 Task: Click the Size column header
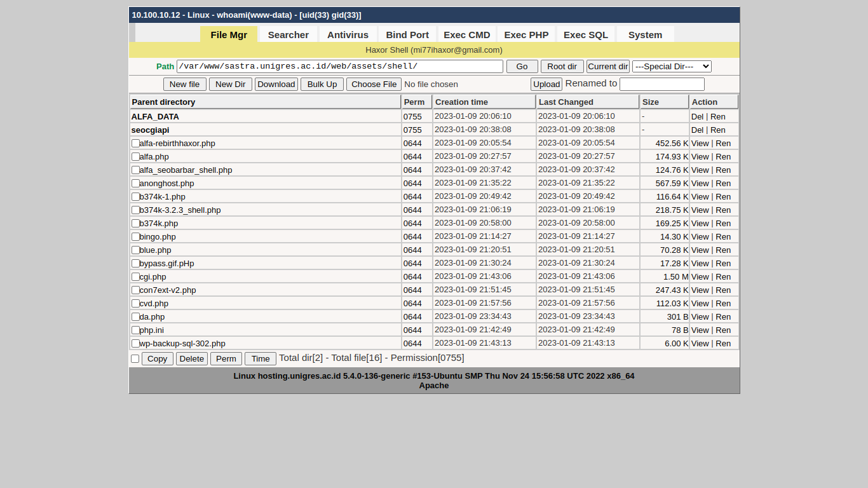[664, 102]
